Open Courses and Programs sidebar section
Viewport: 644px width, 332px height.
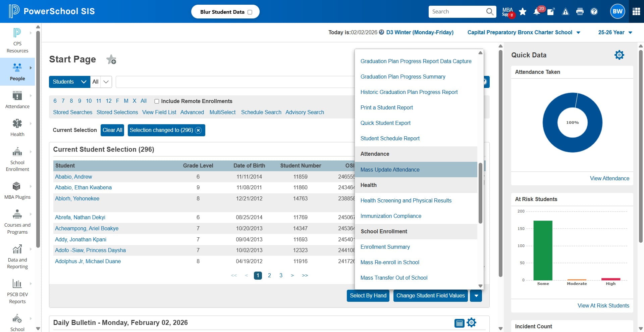[17, 222]
